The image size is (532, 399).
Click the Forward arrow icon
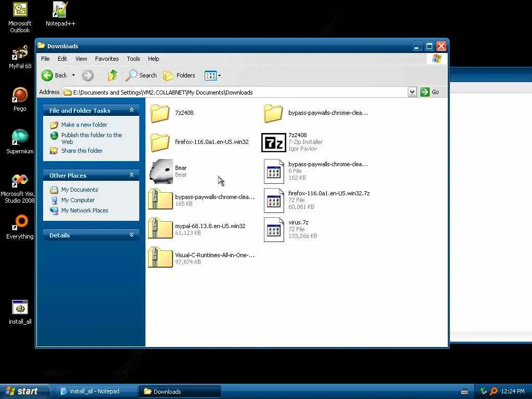[x=87, y=75]
